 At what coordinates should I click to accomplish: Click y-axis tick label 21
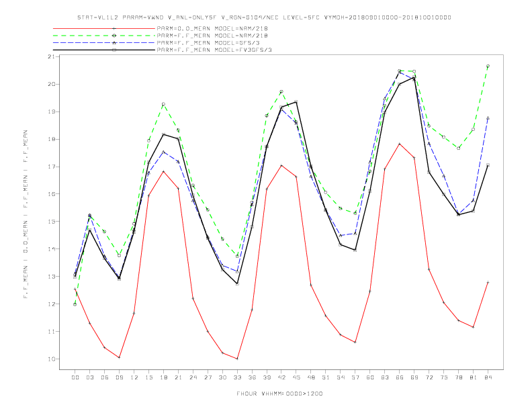51,56
